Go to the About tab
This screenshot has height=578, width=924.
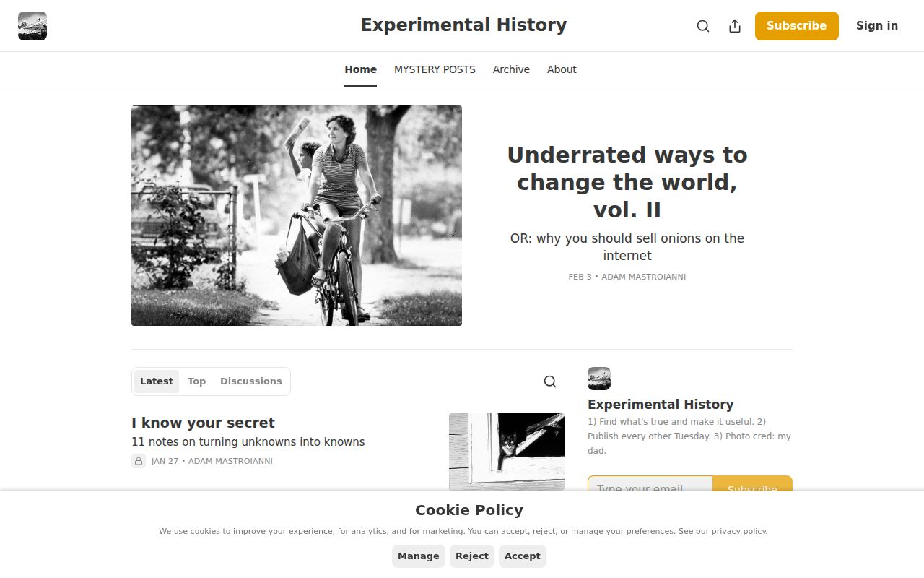[x=562, y=69]
